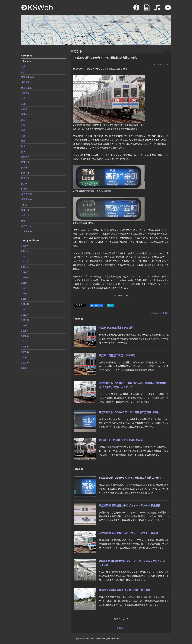Open the 京急 category
This screenshot has height=644, width=192.
(23, 72)
